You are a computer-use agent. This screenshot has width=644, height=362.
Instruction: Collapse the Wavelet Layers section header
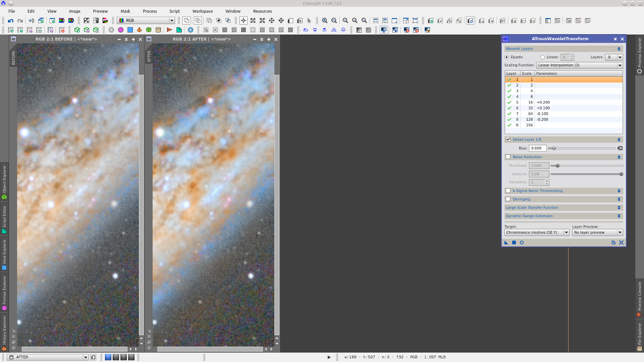(619, 48)
